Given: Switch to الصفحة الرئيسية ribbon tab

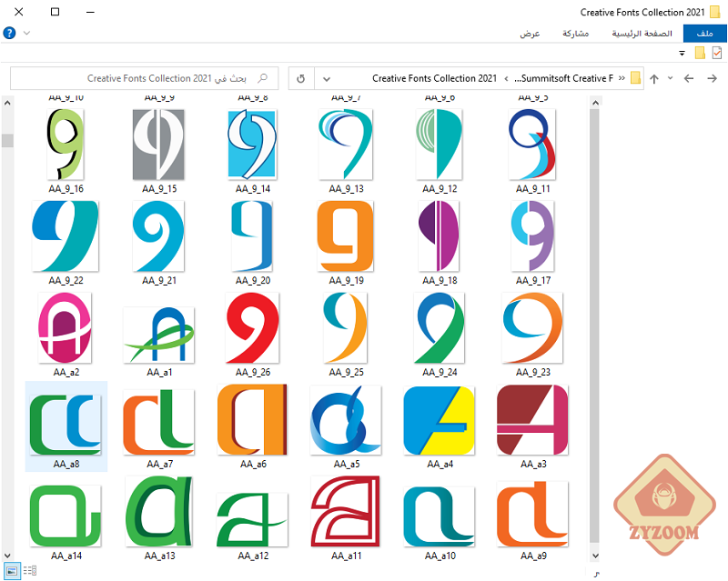Looking at the screenshot, I should (642, 34).
